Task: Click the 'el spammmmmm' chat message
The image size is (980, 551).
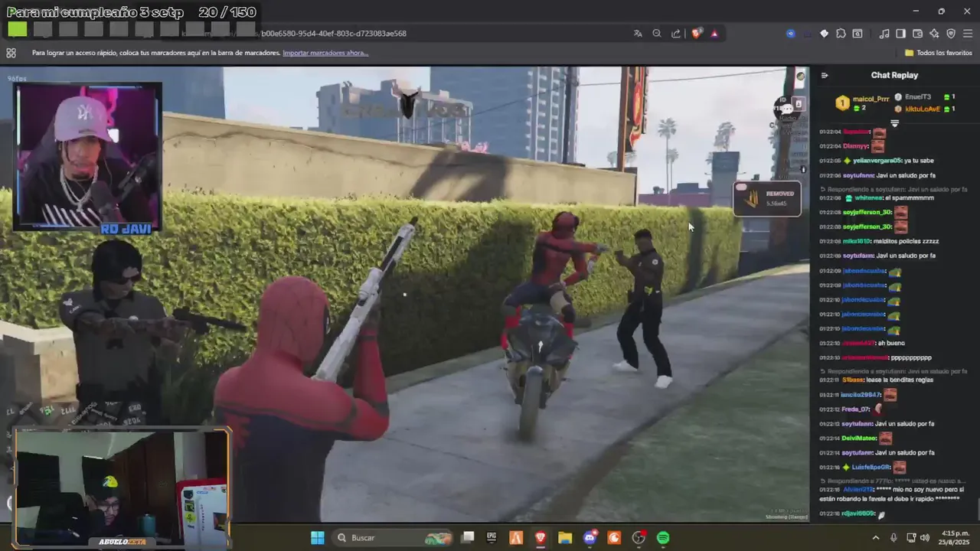Action: [x=910, y=197]
